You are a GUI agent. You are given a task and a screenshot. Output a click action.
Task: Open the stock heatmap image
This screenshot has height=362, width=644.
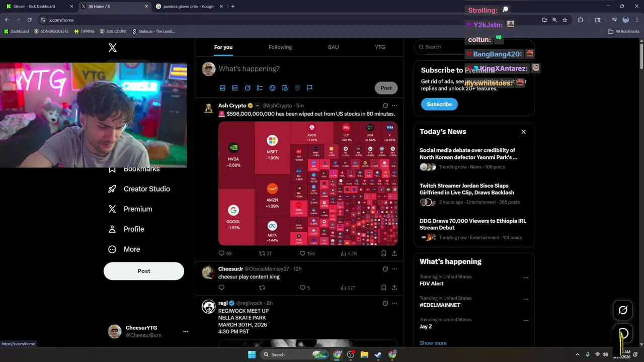click(308, 184)
